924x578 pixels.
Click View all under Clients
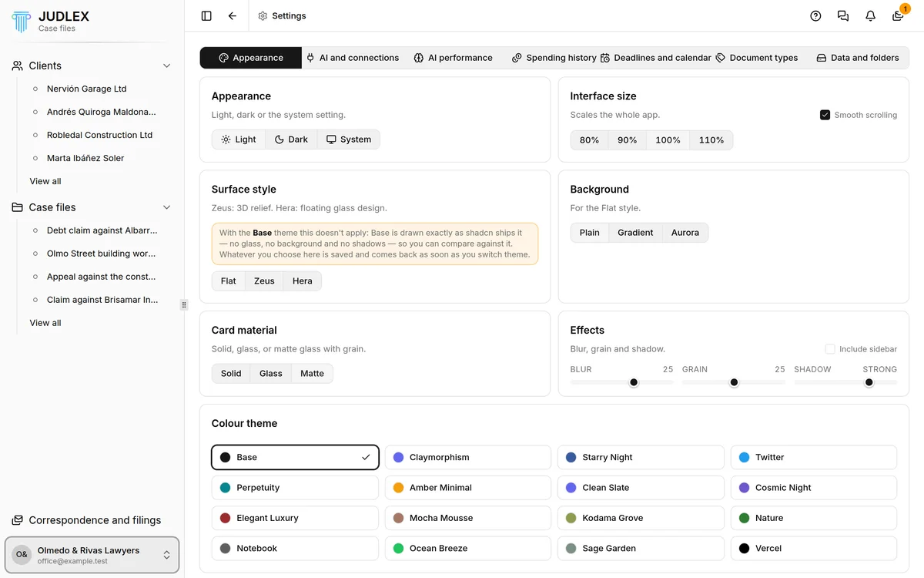(45, 181)
